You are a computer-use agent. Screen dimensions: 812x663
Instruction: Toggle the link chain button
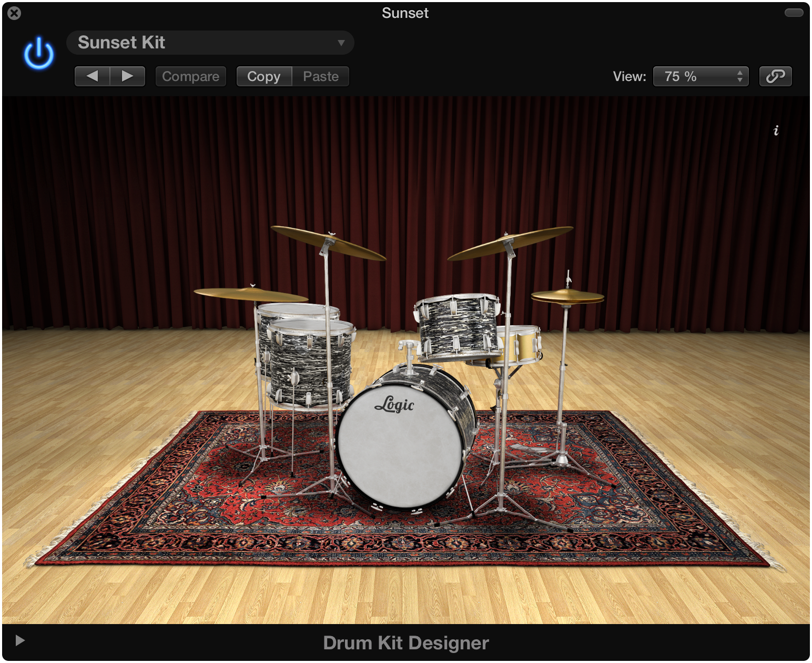click(x=775, y=76)
